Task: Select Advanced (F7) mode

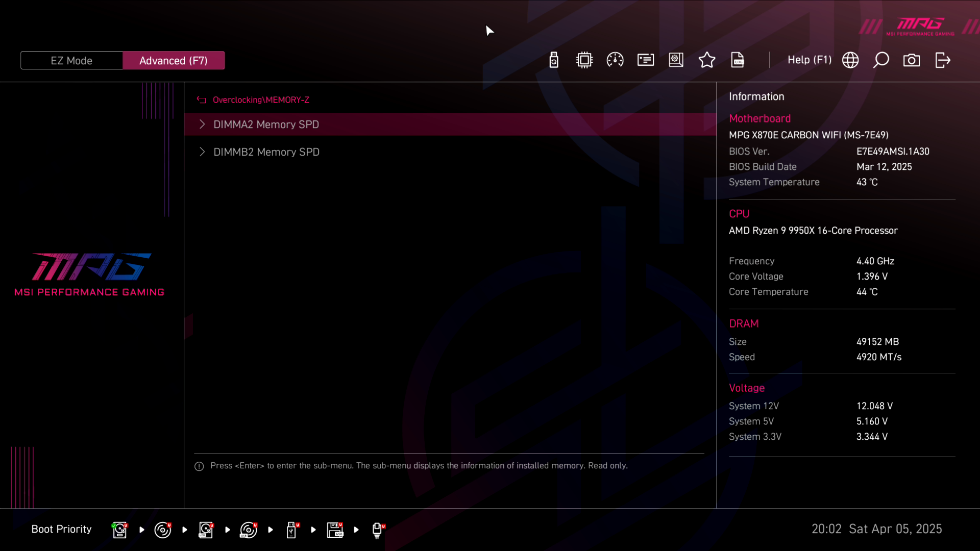Action: tap(174, 61)
